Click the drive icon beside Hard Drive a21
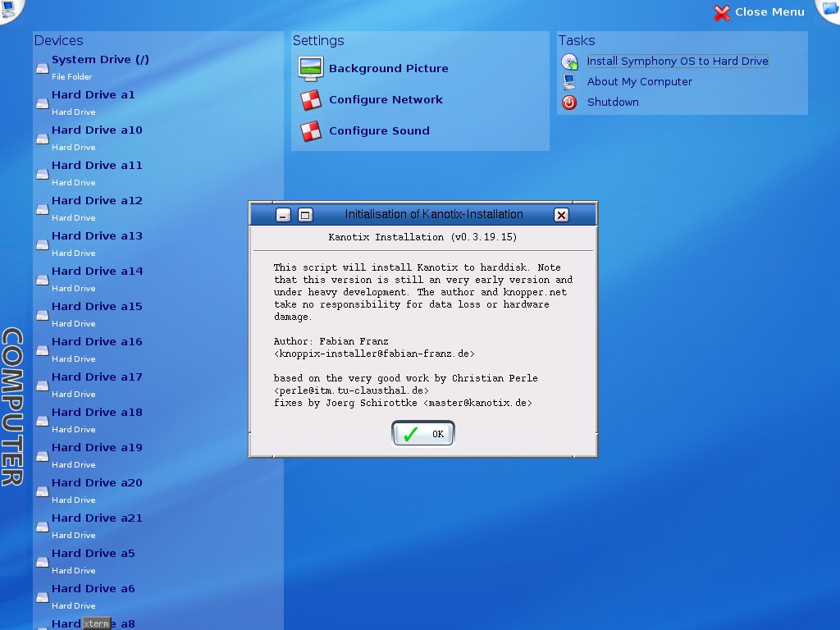This screenshot has height=630, width=840. click(43, 527)
